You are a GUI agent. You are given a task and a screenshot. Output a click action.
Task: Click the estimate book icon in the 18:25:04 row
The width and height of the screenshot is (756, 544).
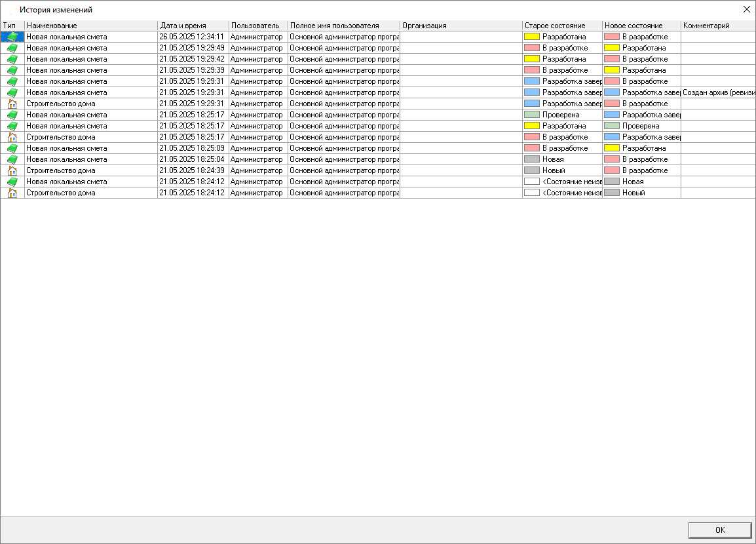pos(12,159)
